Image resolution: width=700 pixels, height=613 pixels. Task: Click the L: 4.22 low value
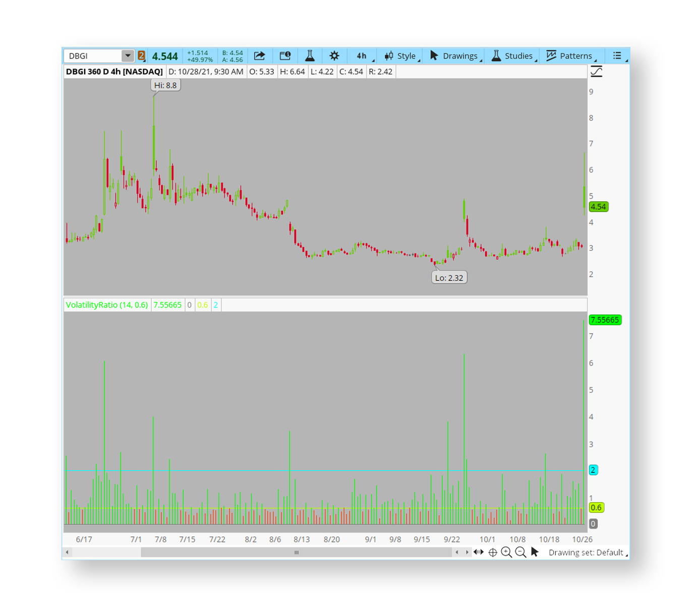[322, 72]
